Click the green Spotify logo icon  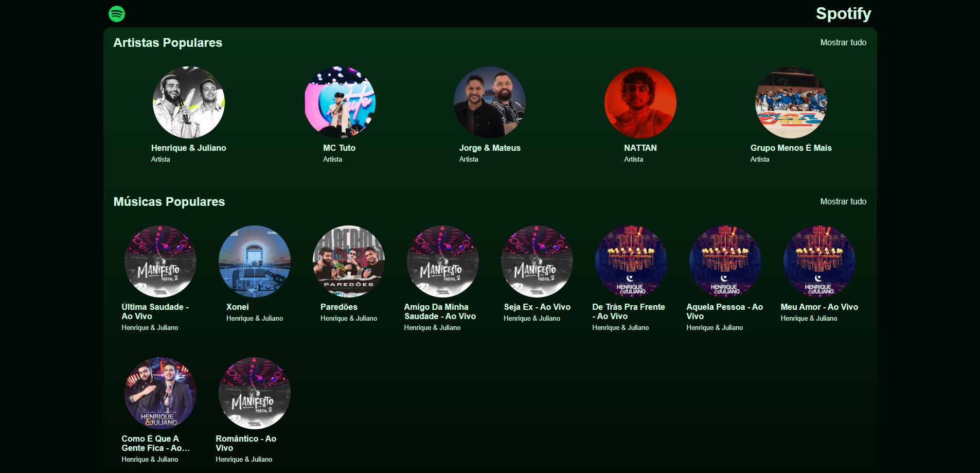[117, 14]
